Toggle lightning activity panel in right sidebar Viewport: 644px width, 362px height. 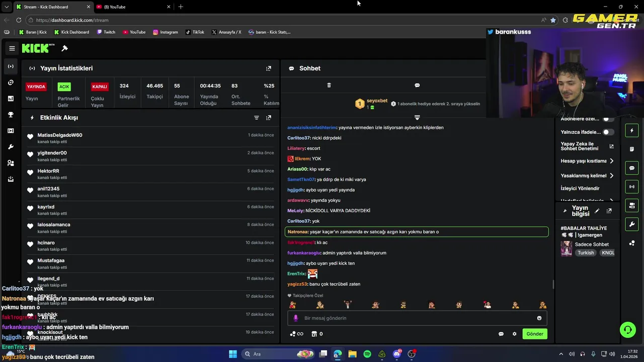click(632, 131)
